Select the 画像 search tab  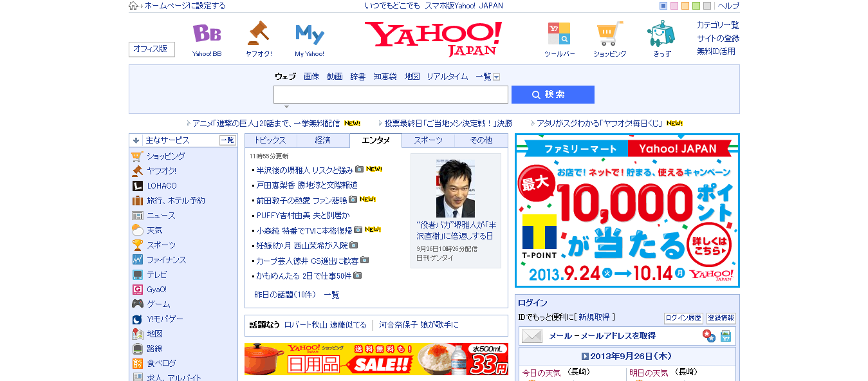tap(311, 77)
